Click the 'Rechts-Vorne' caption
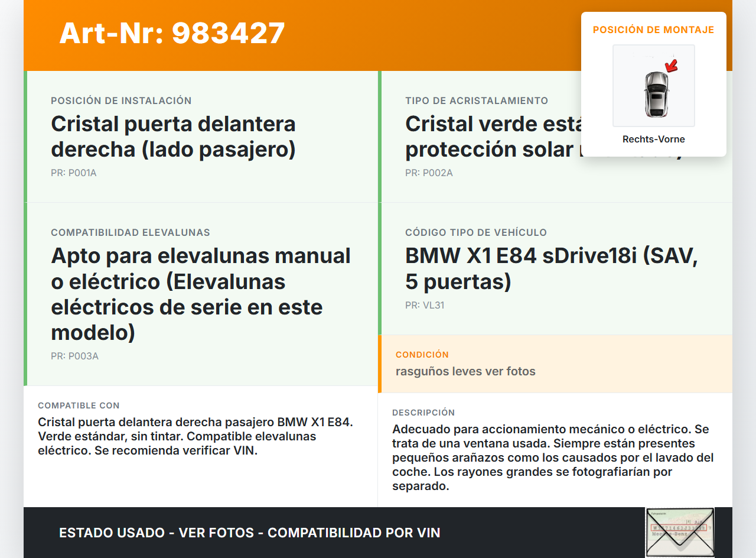 (654, 139)
